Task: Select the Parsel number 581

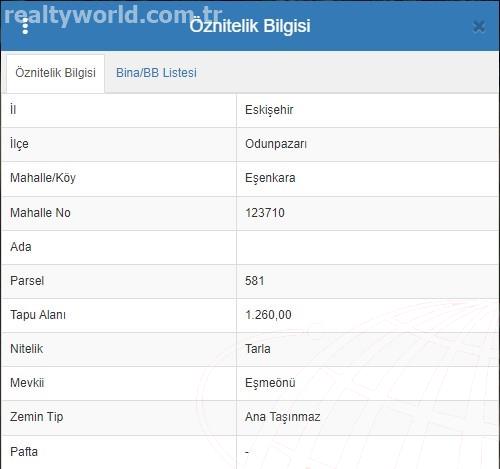Action: (255, 281)
